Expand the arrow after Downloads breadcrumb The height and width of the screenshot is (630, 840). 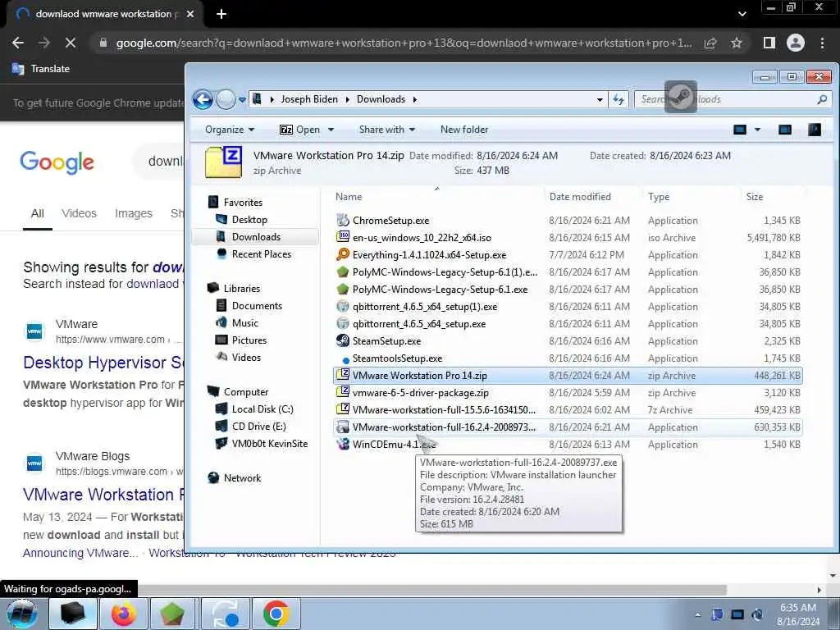[414, 99]
